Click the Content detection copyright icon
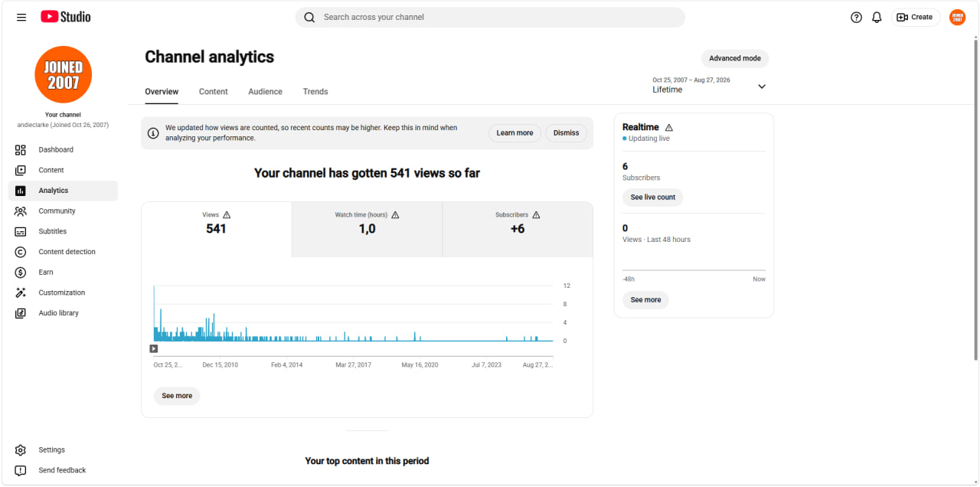980x487 pixels. (x=21, y=252)
